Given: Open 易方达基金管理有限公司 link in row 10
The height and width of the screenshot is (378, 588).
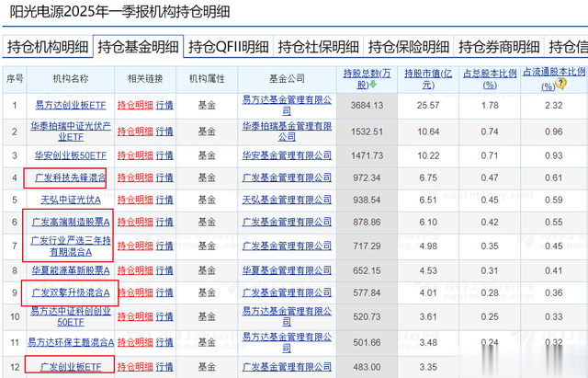Looking at the screenshot, I should 287,316.
